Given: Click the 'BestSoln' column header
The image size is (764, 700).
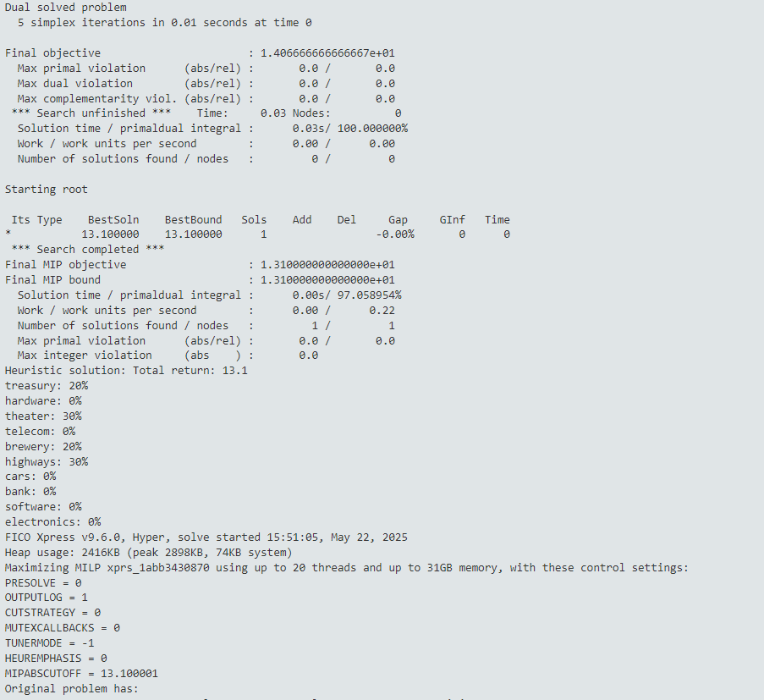Looking at the screenshot, I should [x=113, y=220].
